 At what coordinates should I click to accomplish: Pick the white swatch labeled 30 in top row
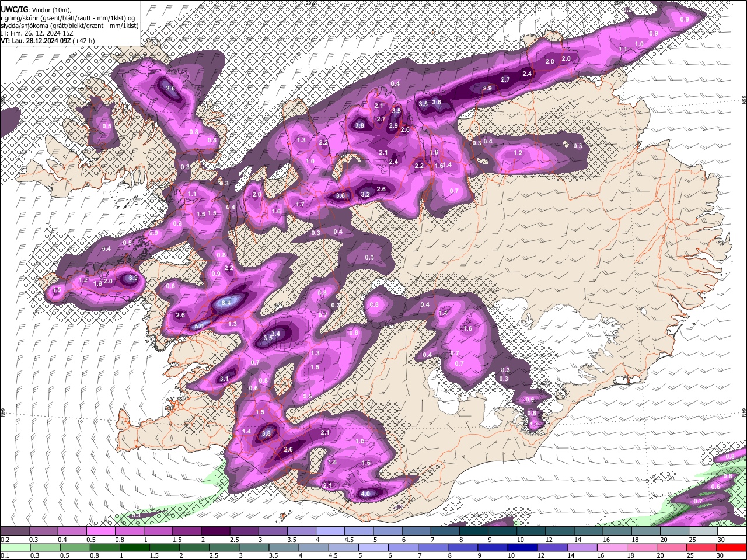[731, 531]
